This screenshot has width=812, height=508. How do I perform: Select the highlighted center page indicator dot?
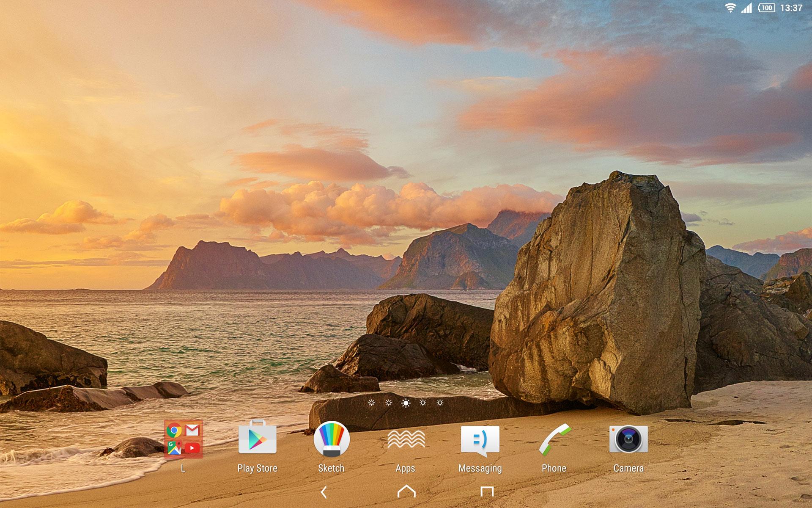click(x=406, y=403)
